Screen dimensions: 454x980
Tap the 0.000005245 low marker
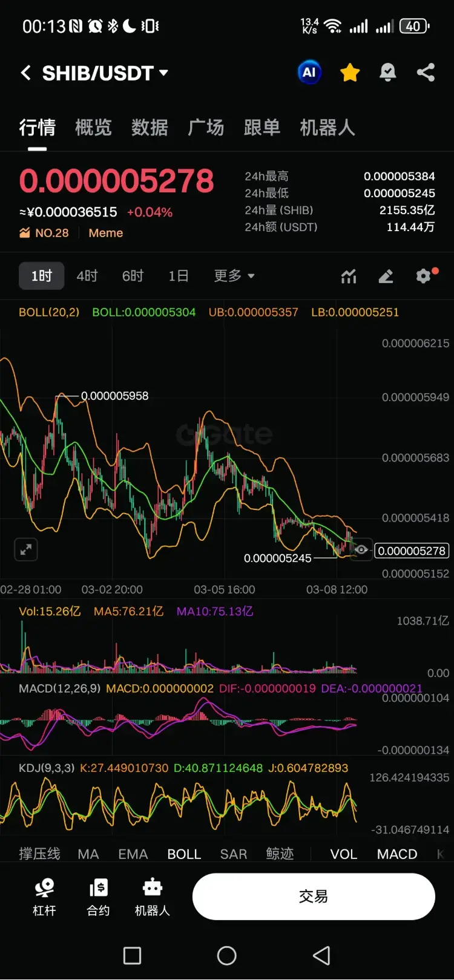coord(278,558)
